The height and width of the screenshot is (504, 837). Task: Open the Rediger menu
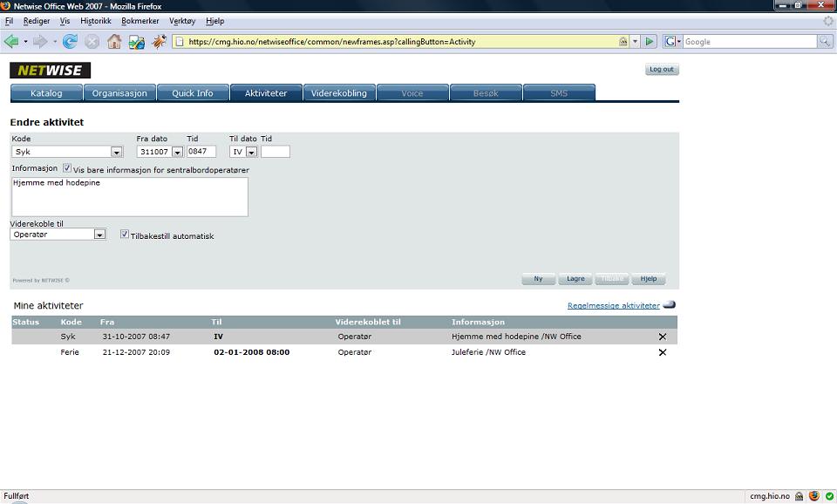coord(37,21)
